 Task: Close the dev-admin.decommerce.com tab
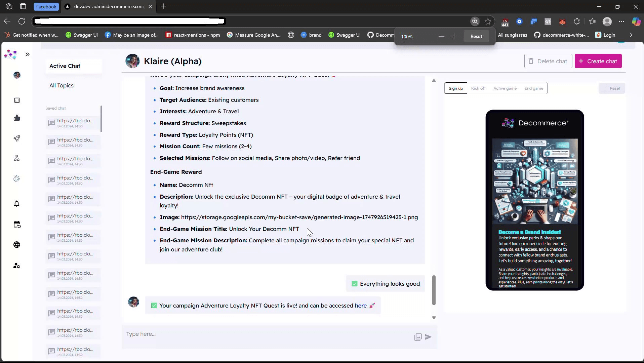[150, 6]
